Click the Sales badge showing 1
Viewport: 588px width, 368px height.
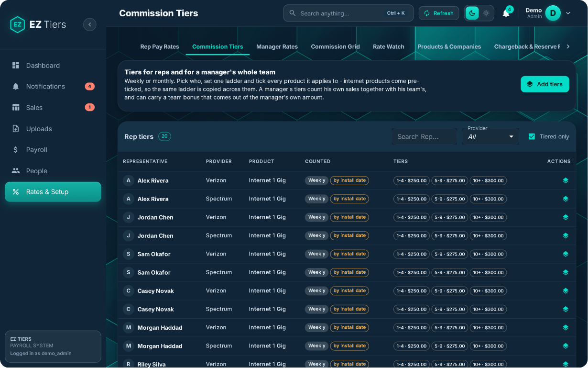tap(90, 108)
